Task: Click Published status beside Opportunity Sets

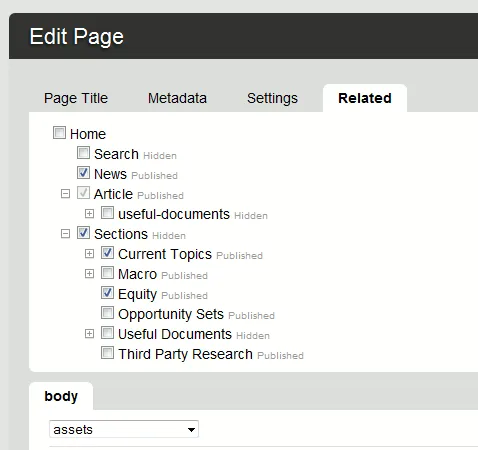Action: click(252, 316)
